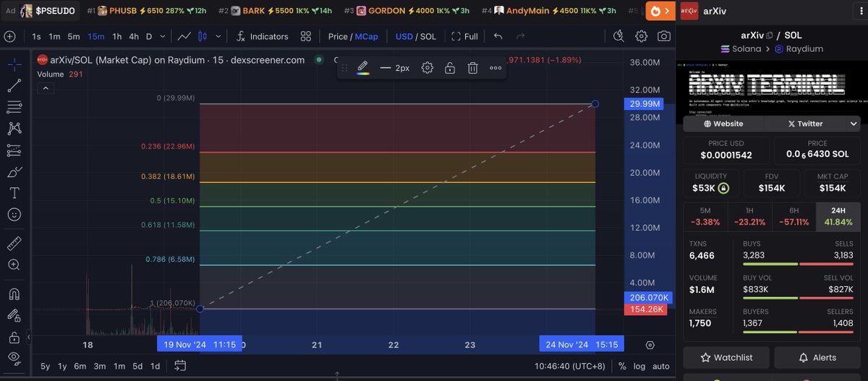The height and width of the screenshot is (381, 868).
Task: Switch chart denomination to USD
Action: [x=404, y=36]
